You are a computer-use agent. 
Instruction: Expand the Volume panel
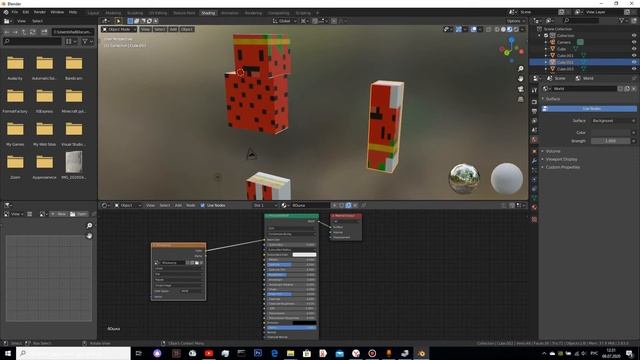tap(553, 151)
